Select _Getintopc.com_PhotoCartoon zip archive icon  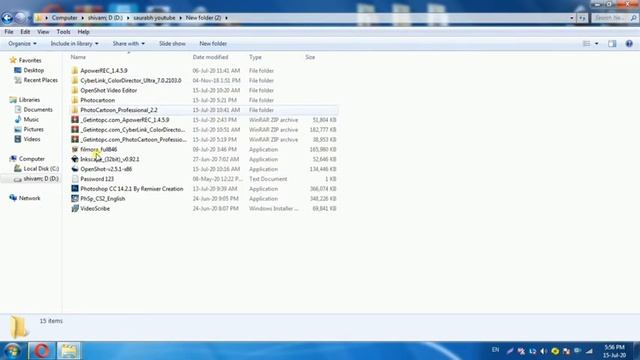point(75,139)
